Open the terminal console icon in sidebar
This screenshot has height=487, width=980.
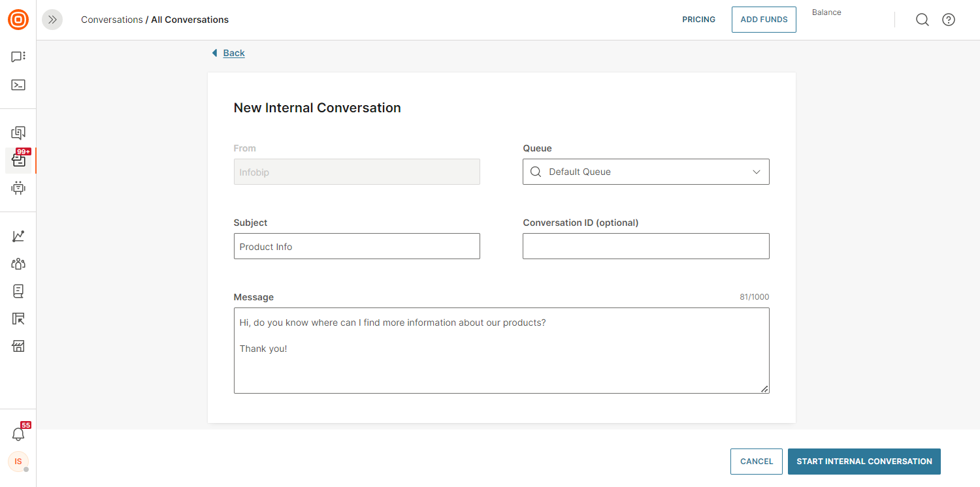tap(18, 85)
